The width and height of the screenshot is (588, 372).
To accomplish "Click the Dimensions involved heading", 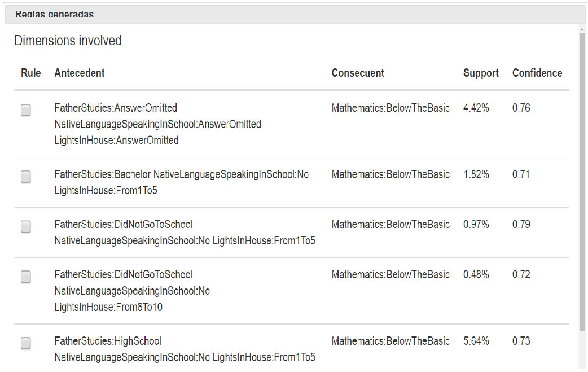I will [68, 41].
